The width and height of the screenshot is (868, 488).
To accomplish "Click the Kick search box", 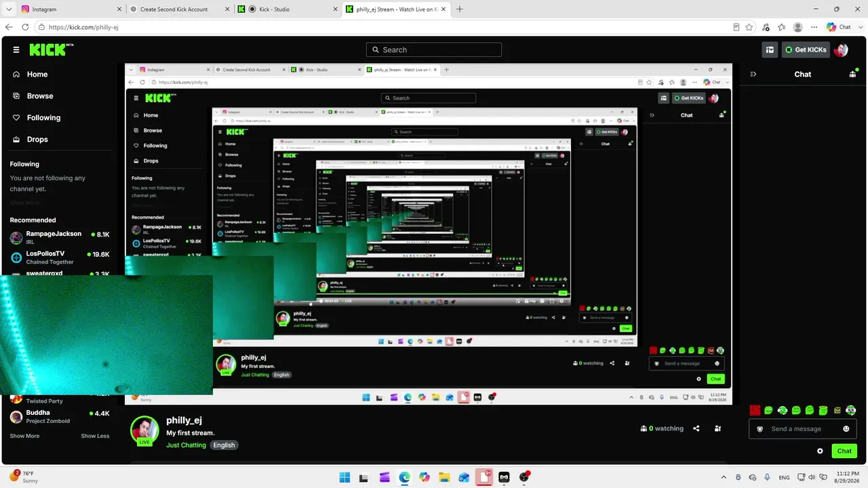I will coord(434,49).
